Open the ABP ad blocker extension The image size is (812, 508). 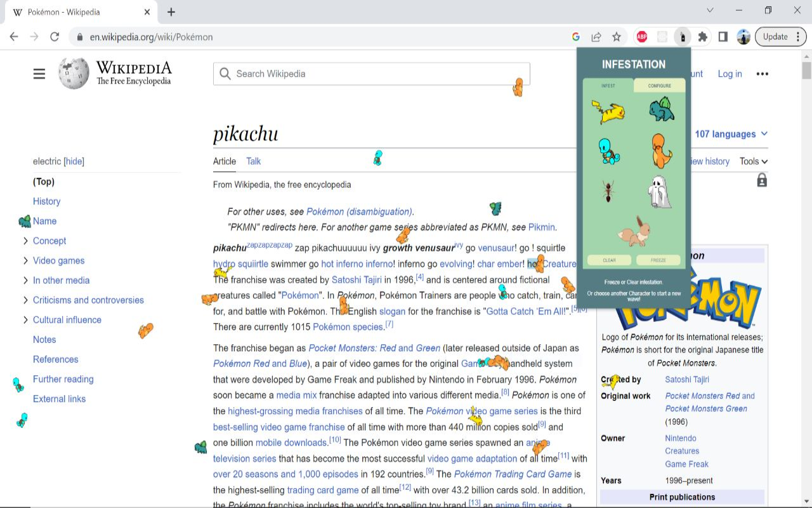[x=642, y=37]
